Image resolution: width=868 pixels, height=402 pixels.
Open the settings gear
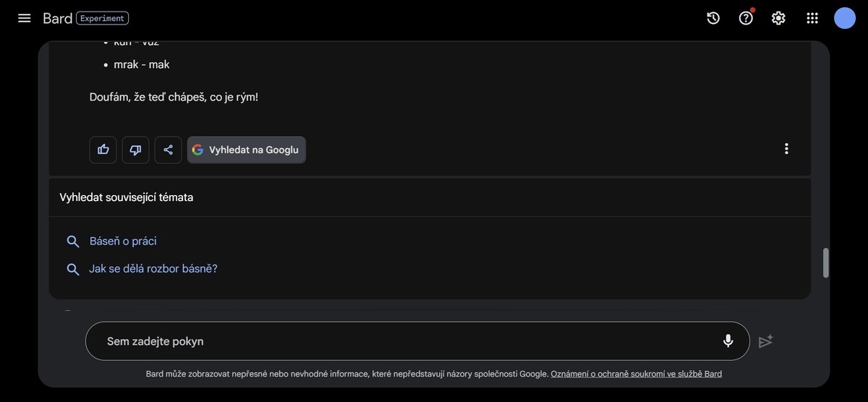pos(778,18)
